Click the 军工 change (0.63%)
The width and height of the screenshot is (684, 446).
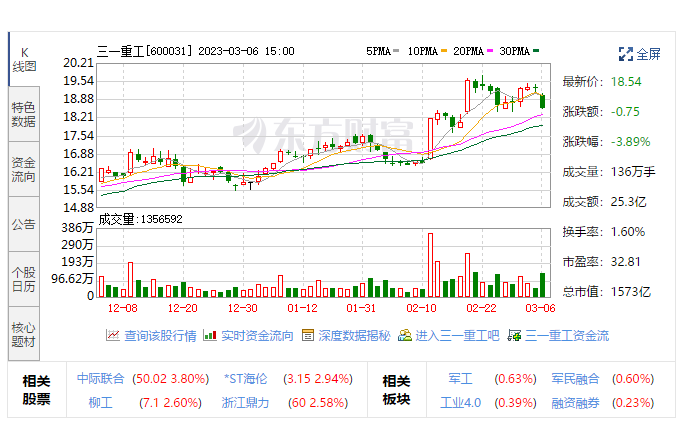click(515, 378)
